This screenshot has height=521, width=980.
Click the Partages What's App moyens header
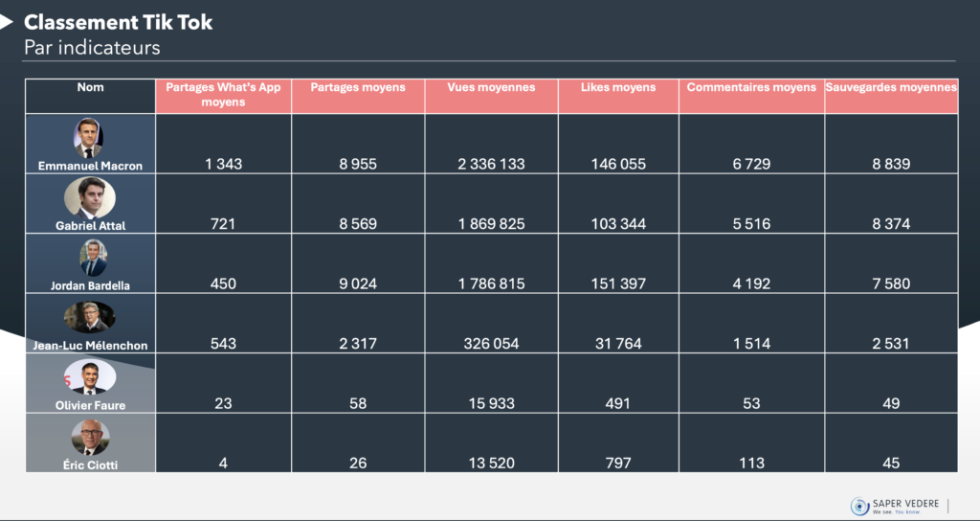(x=223, y=95)
